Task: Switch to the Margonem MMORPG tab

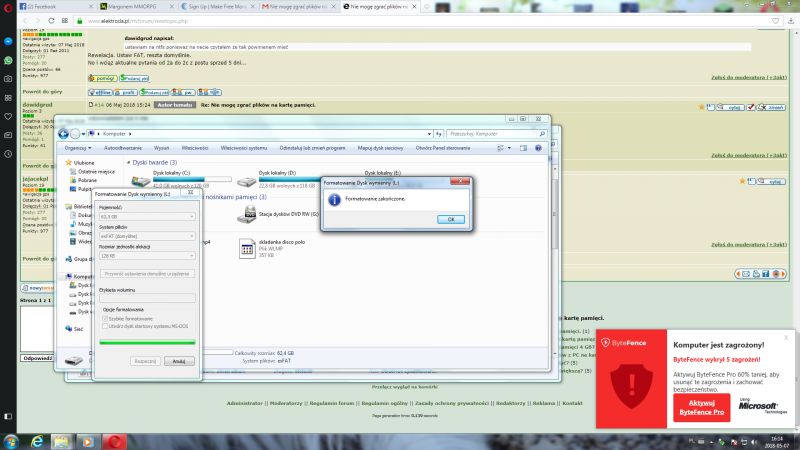Action: (135, 7)
